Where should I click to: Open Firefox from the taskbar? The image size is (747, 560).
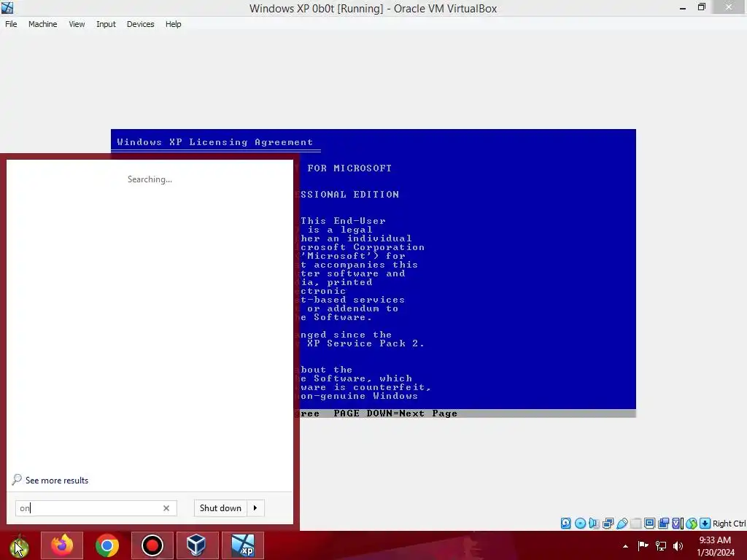tap(62, 545)
